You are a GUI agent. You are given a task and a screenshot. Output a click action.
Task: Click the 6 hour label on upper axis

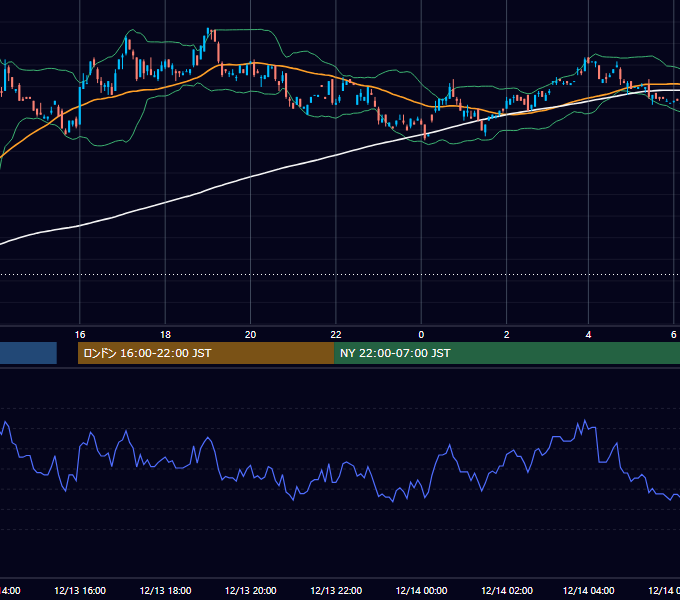point(673,335)
